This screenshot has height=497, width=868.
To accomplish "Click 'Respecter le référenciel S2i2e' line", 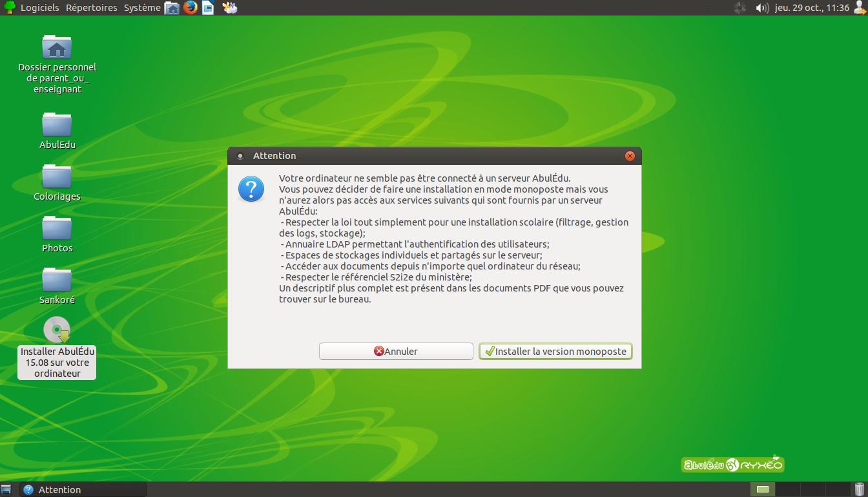I will [376, 277].
